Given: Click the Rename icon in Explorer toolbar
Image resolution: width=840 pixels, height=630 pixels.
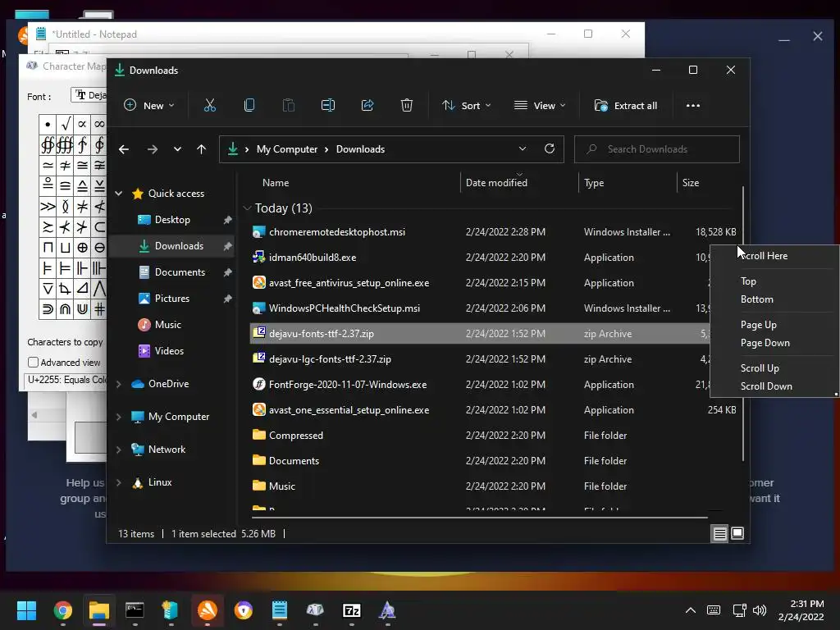Looking at the screenshot, I should coord(328,106).
